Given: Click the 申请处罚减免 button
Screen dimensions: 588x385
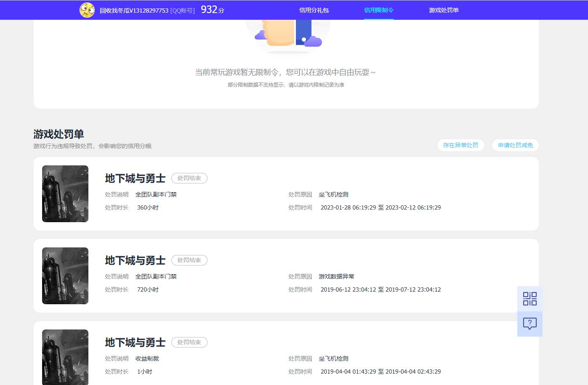Looking at the screenshot, I should click(x=516, y=145).
